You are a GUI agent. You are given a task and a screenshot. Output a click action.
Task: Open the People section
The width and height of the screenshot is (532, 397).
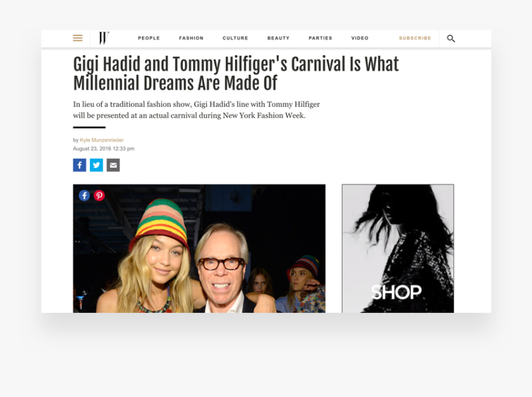point(148,38)
